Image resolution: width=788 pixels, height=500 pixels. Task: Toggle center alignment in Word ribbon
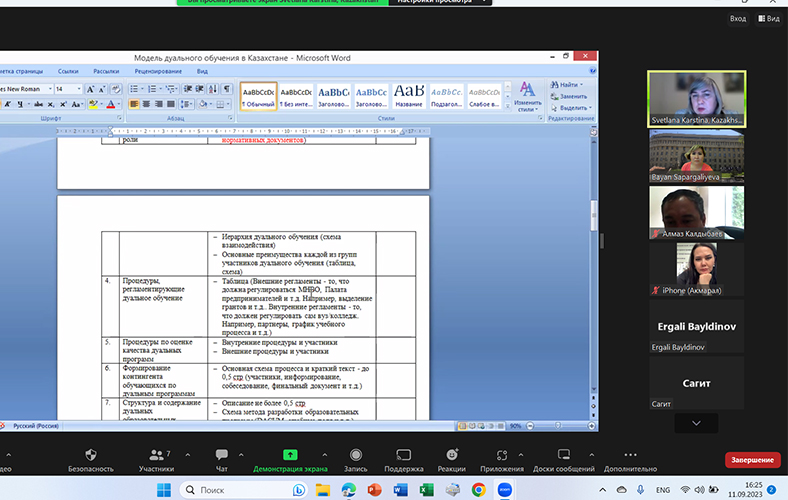coord(145,104)
